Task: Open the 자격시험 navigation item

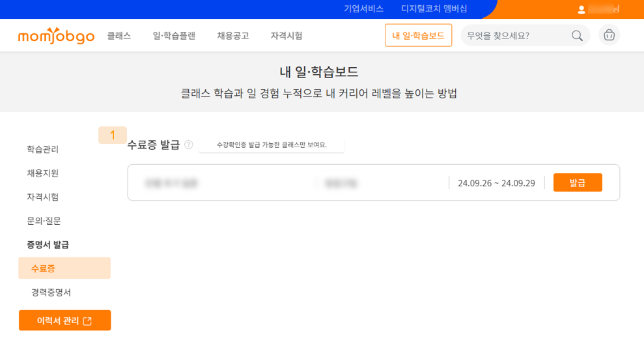Action: [x=287, y=36]
